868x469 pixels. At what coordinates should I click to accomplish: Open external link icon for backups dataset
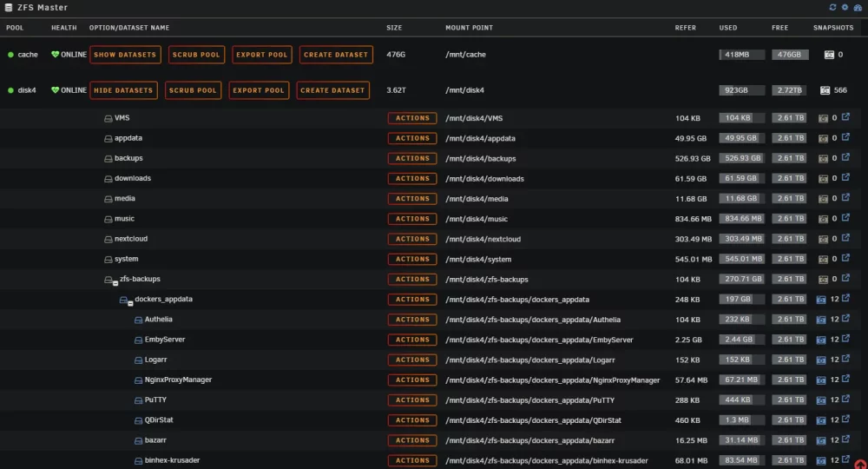coord(845,157)
